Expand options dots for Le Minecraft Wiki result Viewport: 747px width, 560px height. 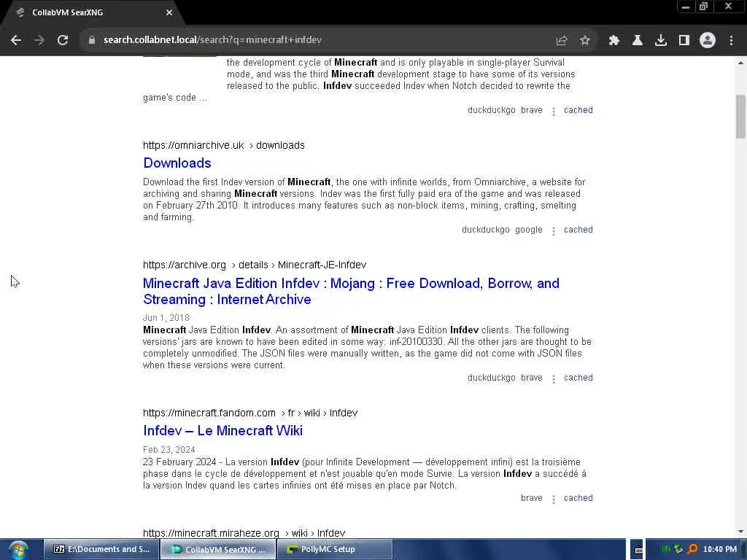(553, 499)
